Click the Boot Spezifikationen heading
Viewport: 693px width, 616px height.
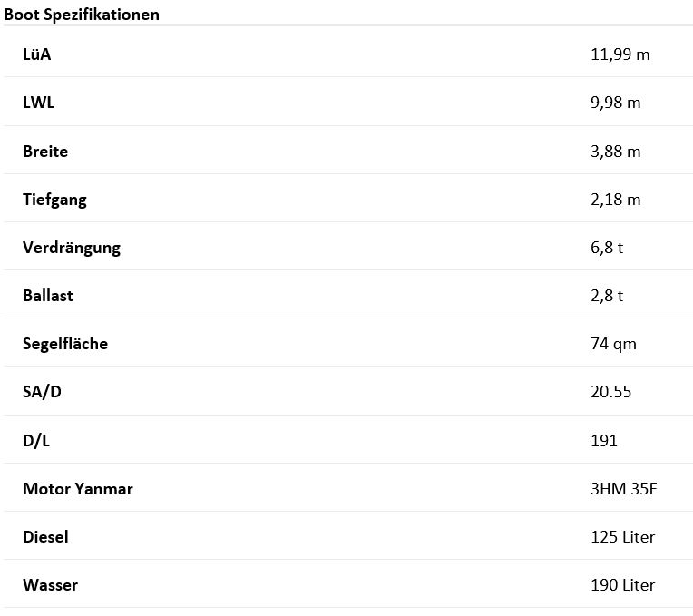82,14
